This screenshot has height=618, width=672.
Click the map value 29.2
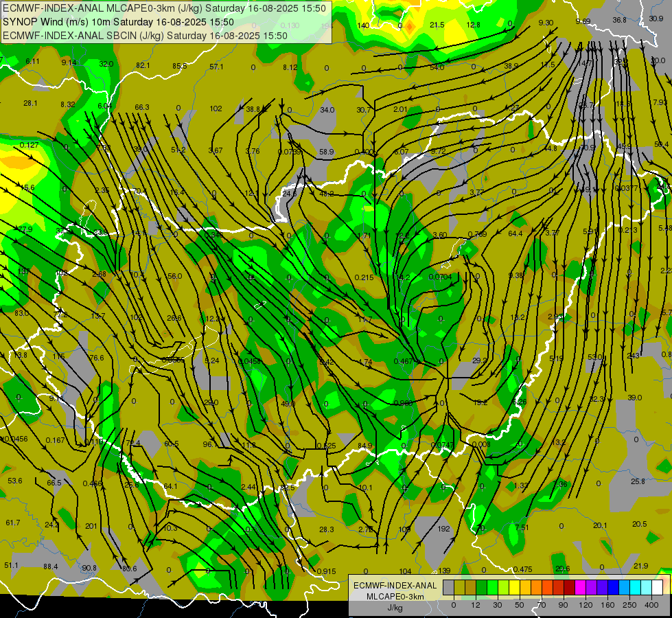pyautogui.click(x=480, y=360)
